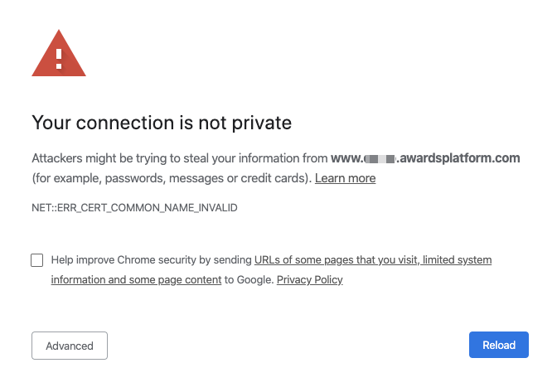Image resolution: width=557 pixels, height=392 pixels.
Task: Click the "information and some page content" link text
Action: (136, 280)
